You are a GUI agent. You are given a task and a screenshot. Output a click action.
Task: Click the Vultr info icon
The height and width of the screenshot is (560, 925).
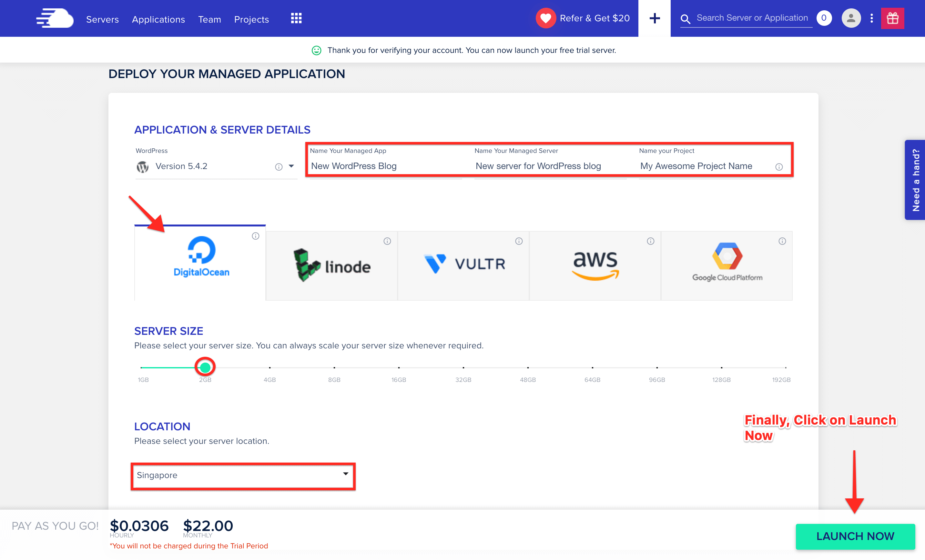(519, 241)
